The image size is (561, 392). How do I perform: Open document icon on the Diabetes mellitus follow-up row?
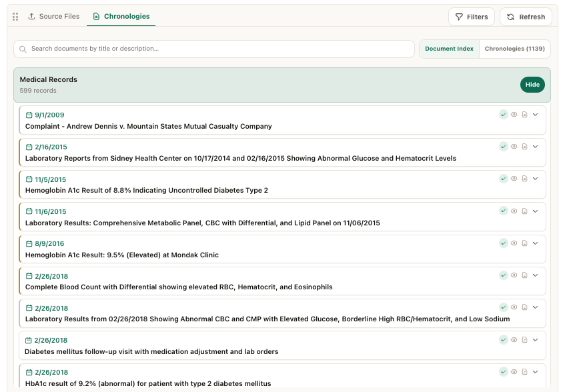[x=524, y=340]
